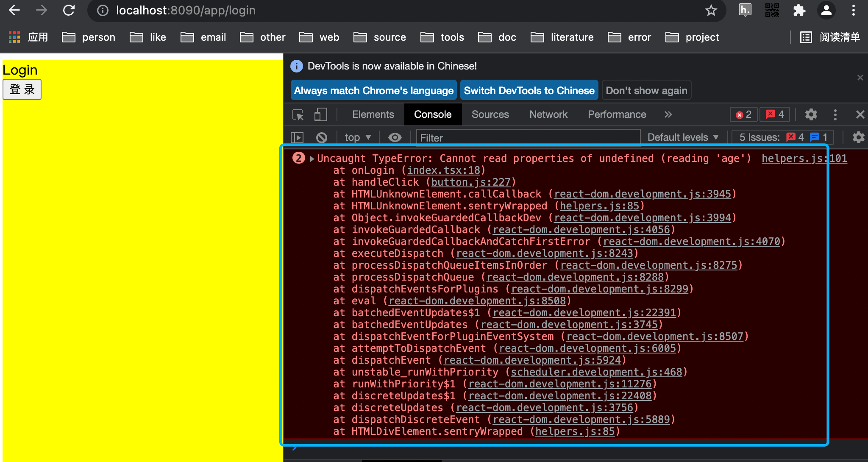Open console settings gear icon

click(x=858, y=137)
